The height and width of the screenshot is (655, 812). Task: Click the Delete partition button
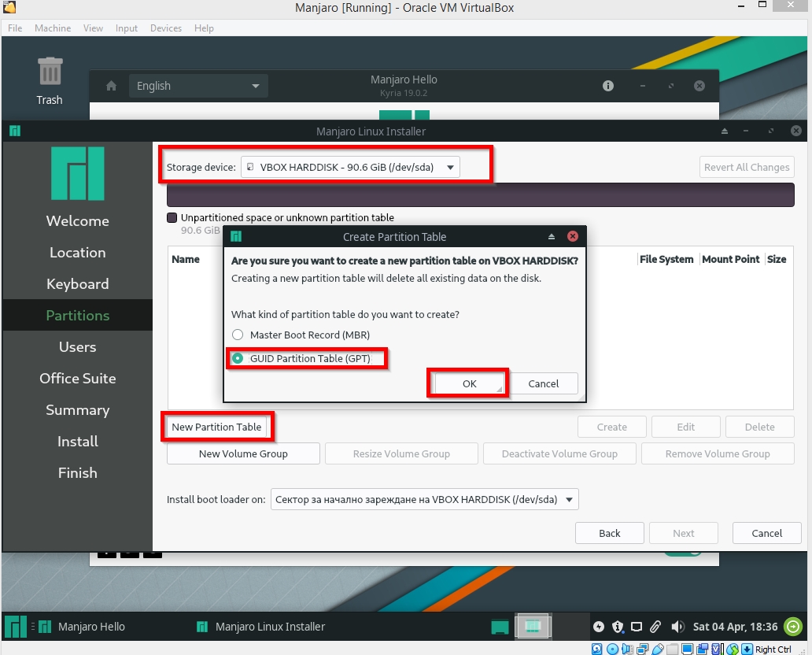[x=760, y=427]
